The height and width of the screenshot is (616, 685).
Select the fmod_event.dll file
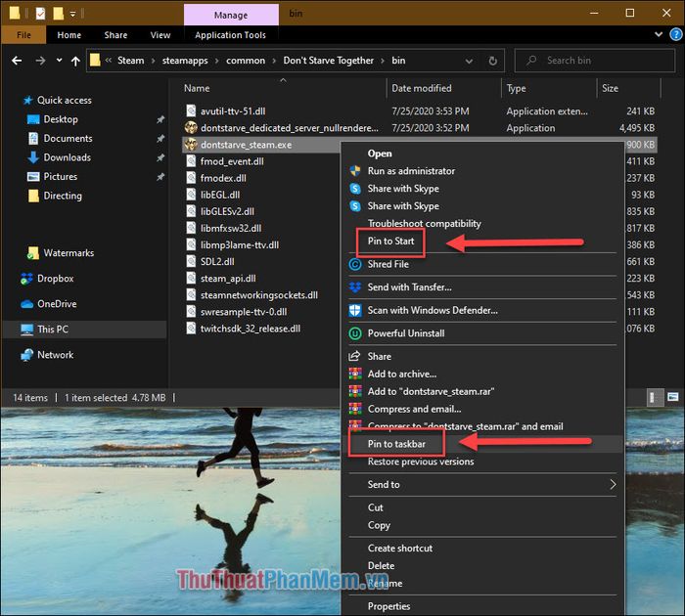(232, 161)
